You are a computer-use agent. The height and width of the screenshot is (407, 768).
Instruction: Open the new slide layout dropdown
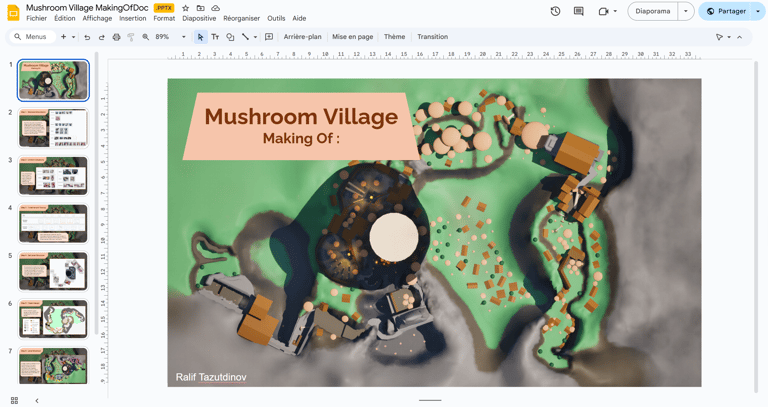[73, 37]
